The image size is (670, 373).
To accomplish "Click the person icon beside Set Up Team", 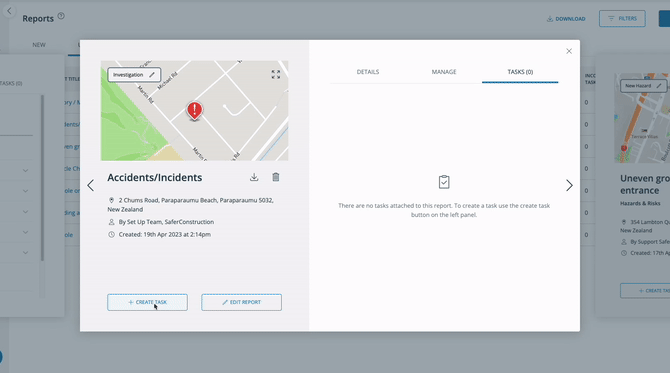I will pyautogui.click(x=111, y=222).
